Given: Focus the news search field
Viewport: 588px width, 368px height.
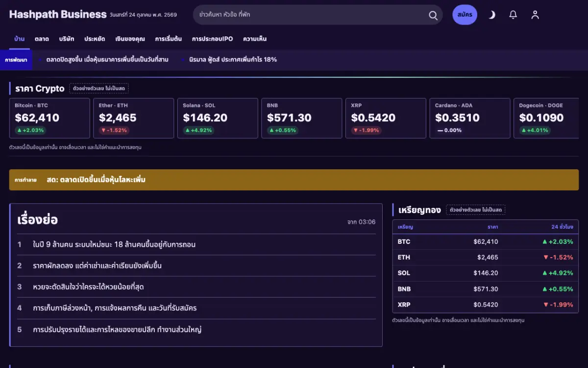Looking at the screenshot, I should point(318,15).
